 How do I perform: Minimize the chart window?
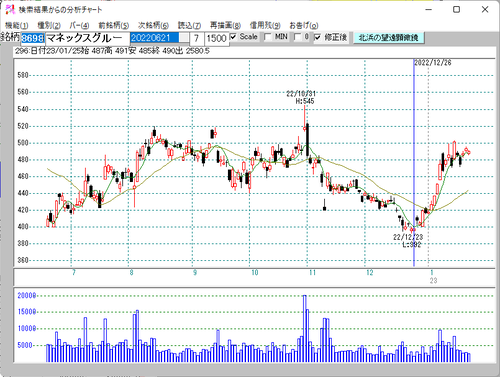click(429, 10)
